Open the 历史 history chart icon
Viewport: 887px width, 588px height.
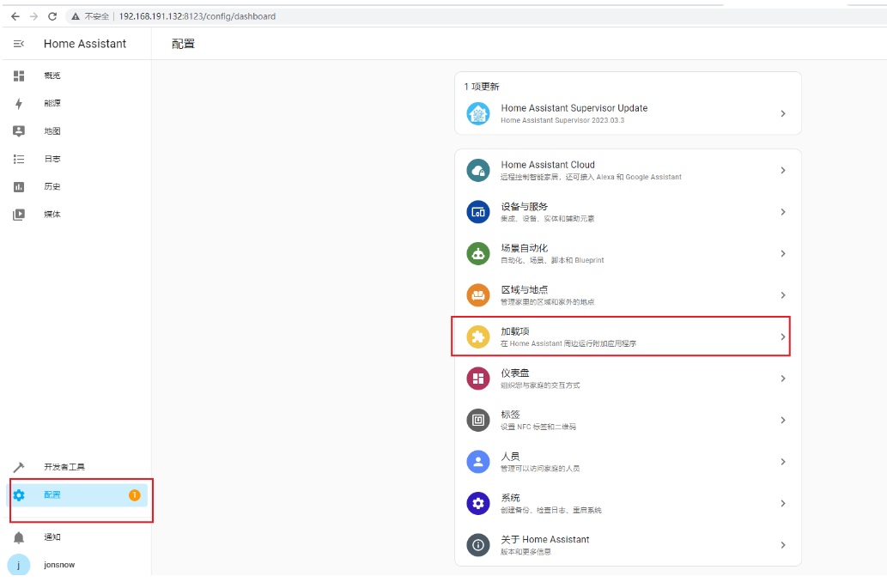pos(19,186)
